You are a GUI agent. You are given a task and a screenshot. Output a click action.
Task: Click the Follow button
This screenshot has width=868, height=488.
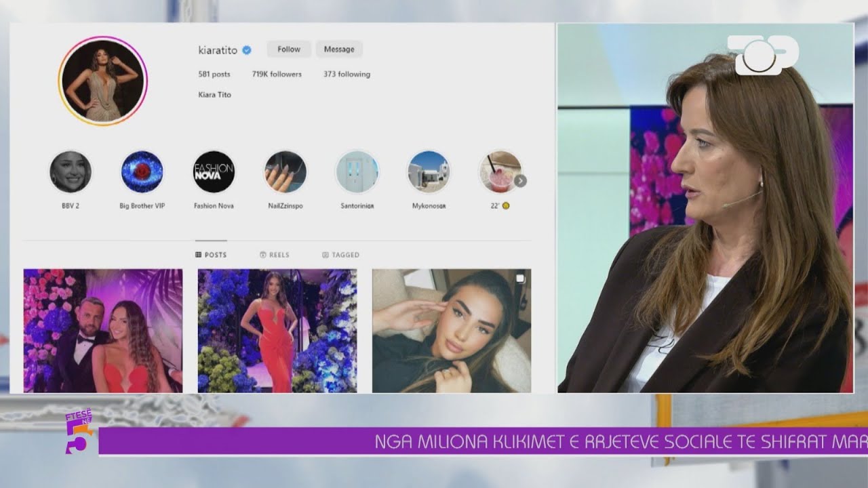[289, 49]
